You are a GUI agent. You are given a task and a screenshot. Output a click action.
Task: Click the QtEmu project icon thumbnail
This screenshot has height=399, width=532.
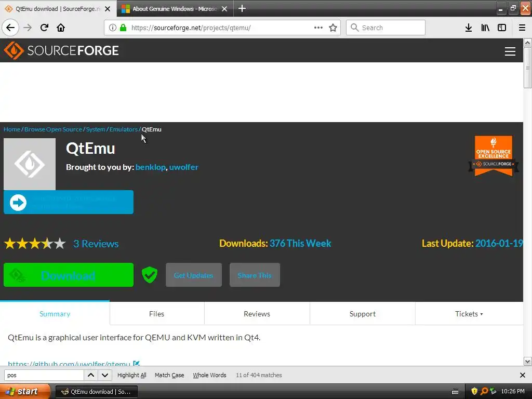pos(30,164)
